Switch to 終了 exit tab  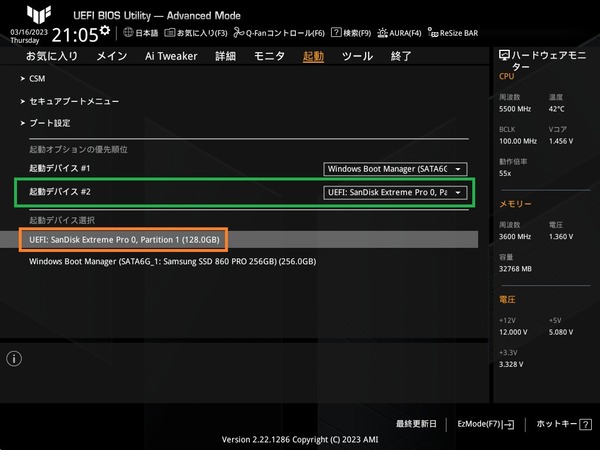(401, 56)
